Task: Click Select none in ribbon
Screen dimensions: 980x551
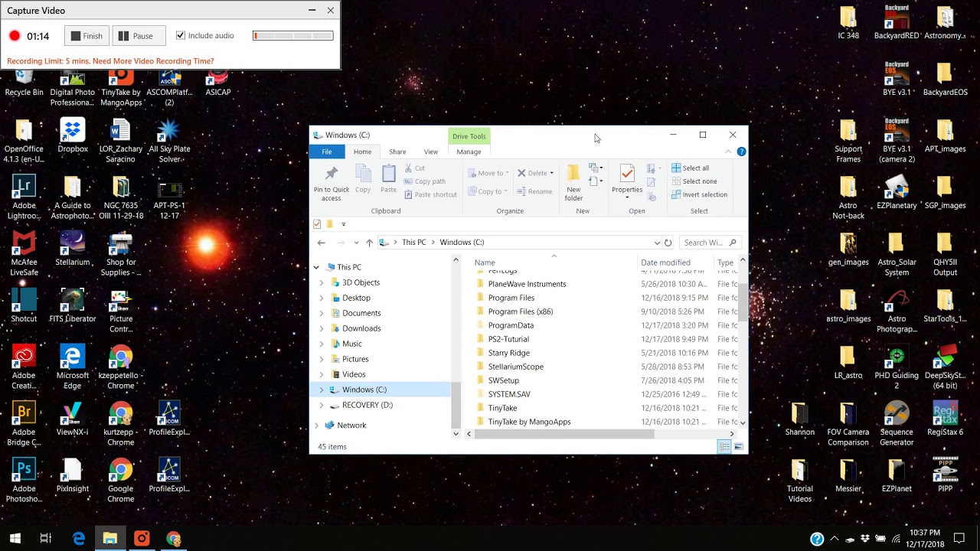Action: click(694, 181)
